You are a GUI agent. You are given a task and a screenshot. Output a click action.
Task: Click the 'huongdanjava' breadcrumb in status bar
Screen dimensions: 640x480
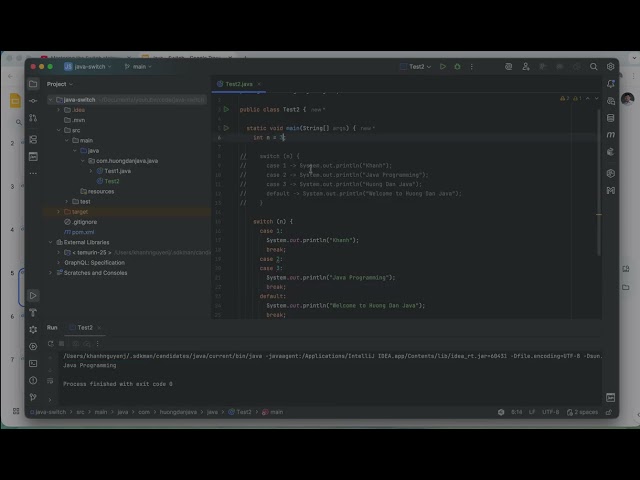[178, 412]
